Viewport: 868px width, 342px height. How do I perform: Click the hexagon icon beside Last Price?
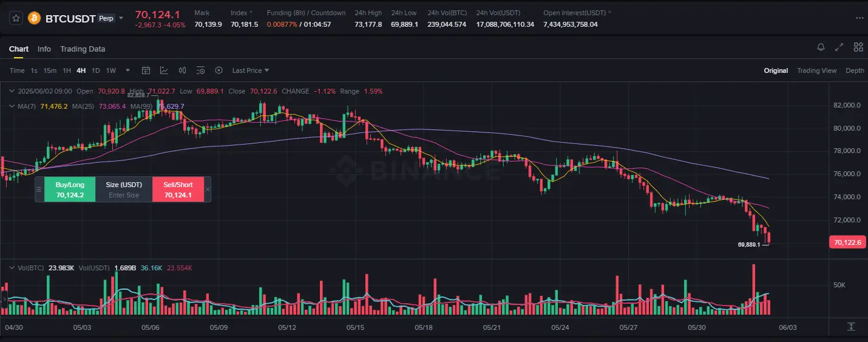pyautogui.click(x=219, y=70)
